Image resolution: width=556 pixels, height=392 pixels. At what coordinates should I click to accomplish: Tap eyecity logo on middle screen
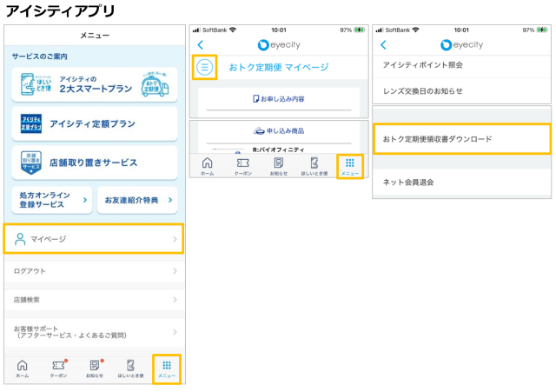(x=279, y=44)
